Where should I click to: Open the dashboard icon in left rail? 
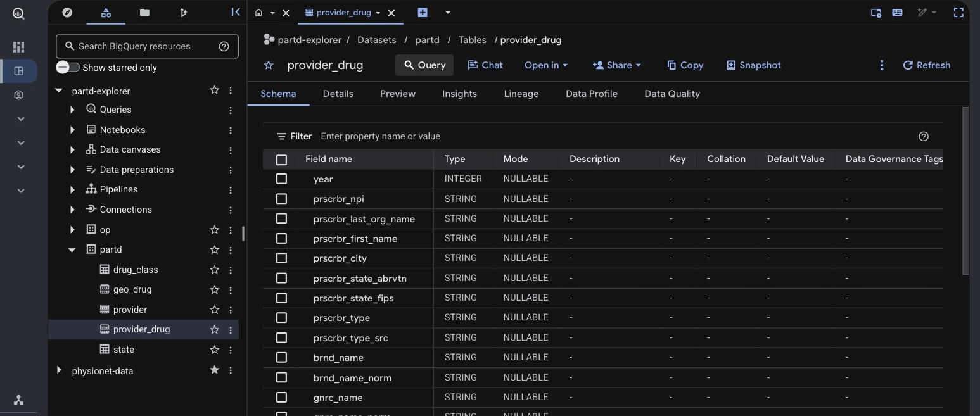click(x=18, y=47)
